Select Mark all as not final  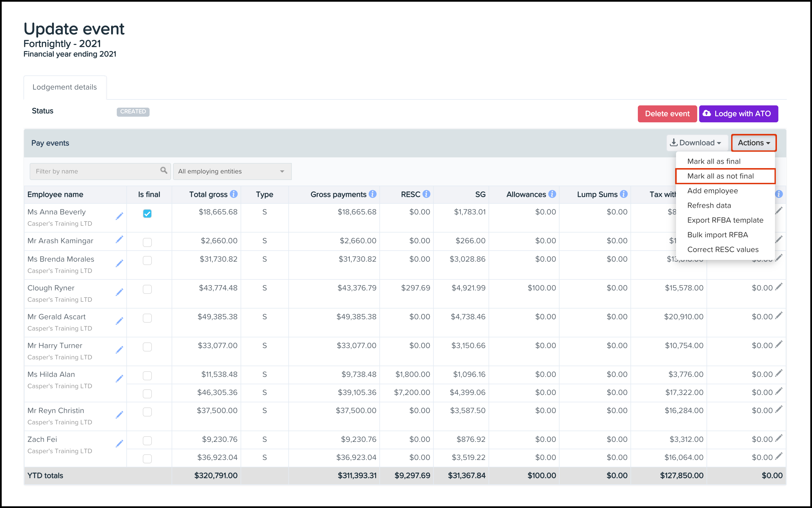(x=720, y=176)
